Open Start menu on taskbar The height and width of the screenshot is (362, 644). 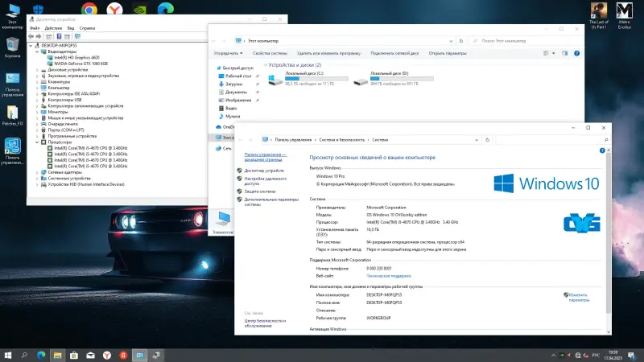pyautogui.click(x=8, y=356)
